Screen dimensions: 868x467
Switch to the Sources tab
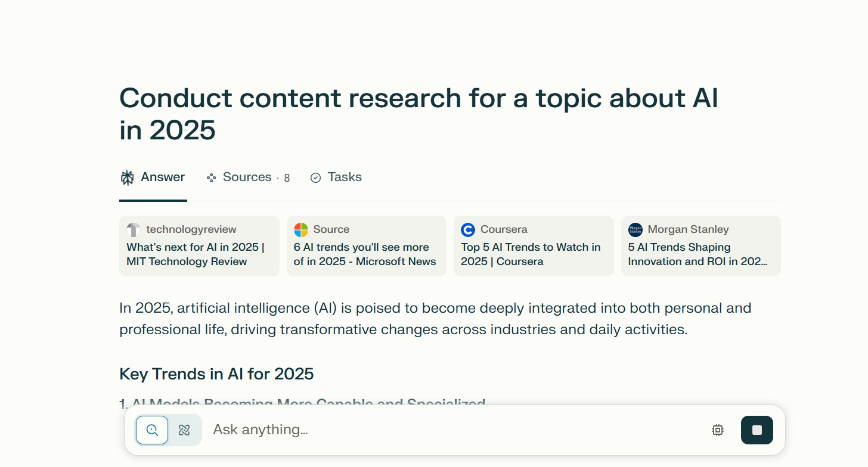point(247,177)
